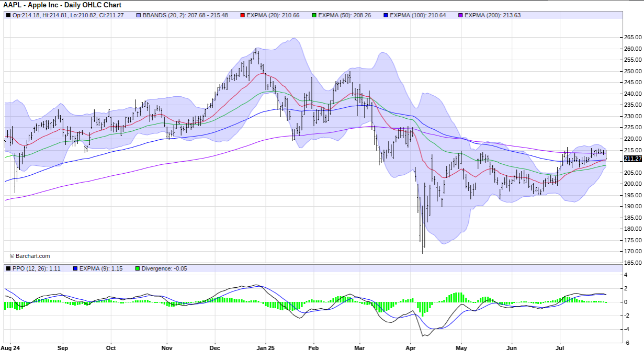Click the 'Jul' date axis label
Image resolution: width=644 pixels, height=360 pixels.
[x=560, y=347]
